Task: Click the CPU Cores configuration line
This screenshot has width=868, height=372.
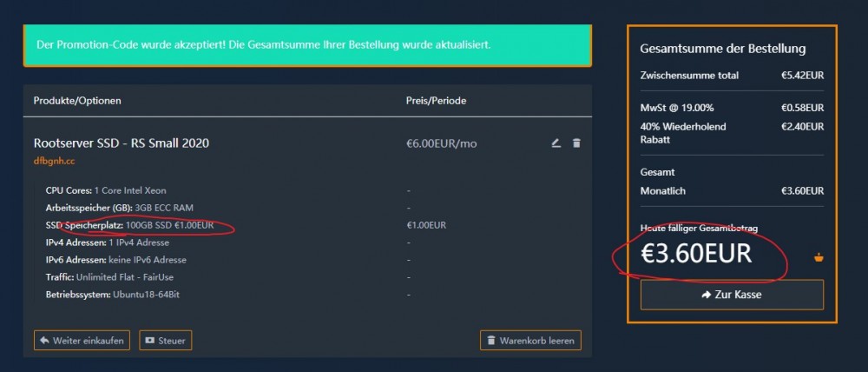Action: click(x=106, y=190)
